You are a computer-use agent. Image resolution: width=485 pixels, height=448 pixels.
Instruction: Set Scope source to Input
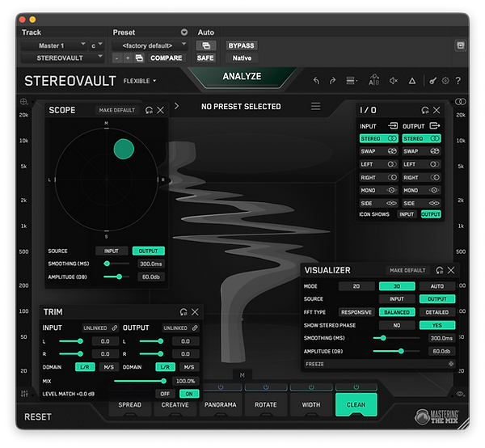[x=112, y=251]
